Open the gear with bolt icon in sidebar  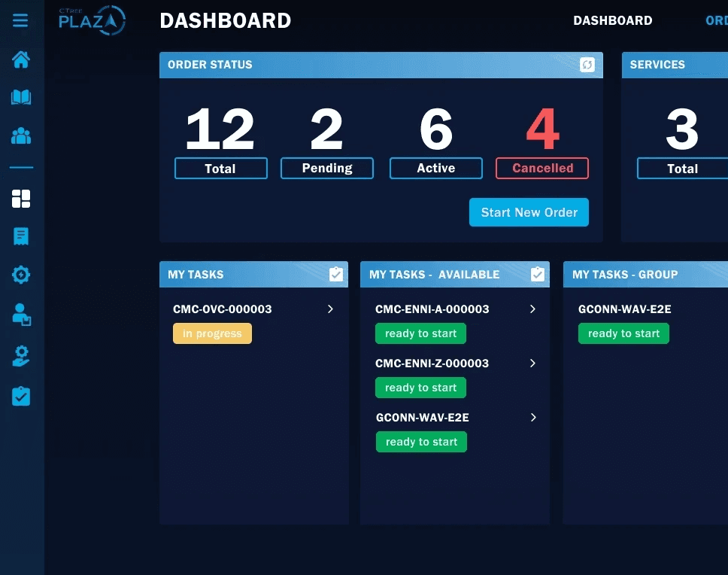point(21,275)
